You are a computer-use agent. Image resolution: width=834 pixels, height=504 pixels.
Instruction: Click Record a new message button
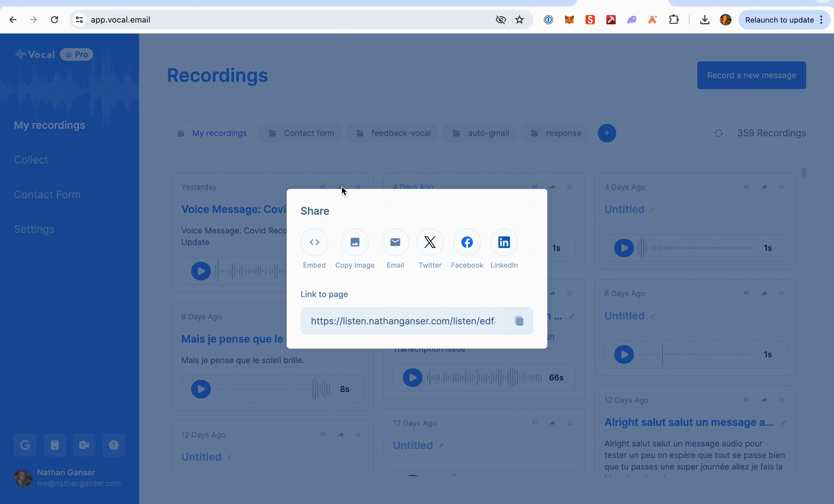coord(751,75)
